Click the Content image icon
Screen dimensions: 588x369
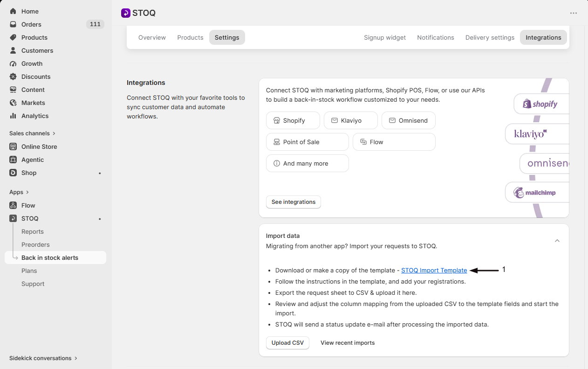[13, 90]
